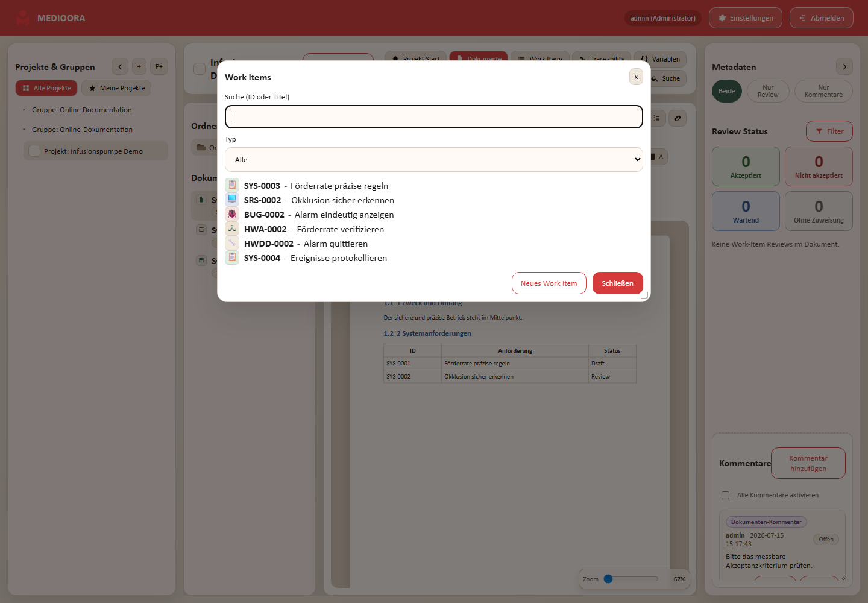This screenshot has height=603, width=868.
Task: Click the SYS-0003 requirement icon
Action: [x=232, y=185]
